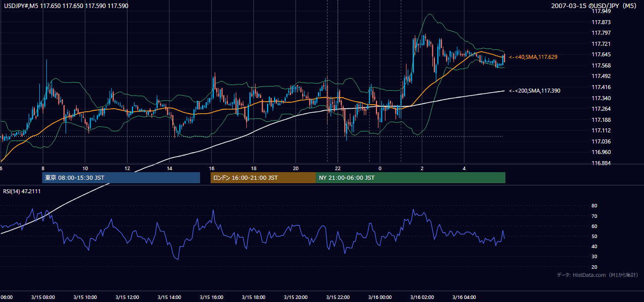Viewport: 644px width, 302px height.
Task: Click price axis value 117.112
Action: (601, 130)
